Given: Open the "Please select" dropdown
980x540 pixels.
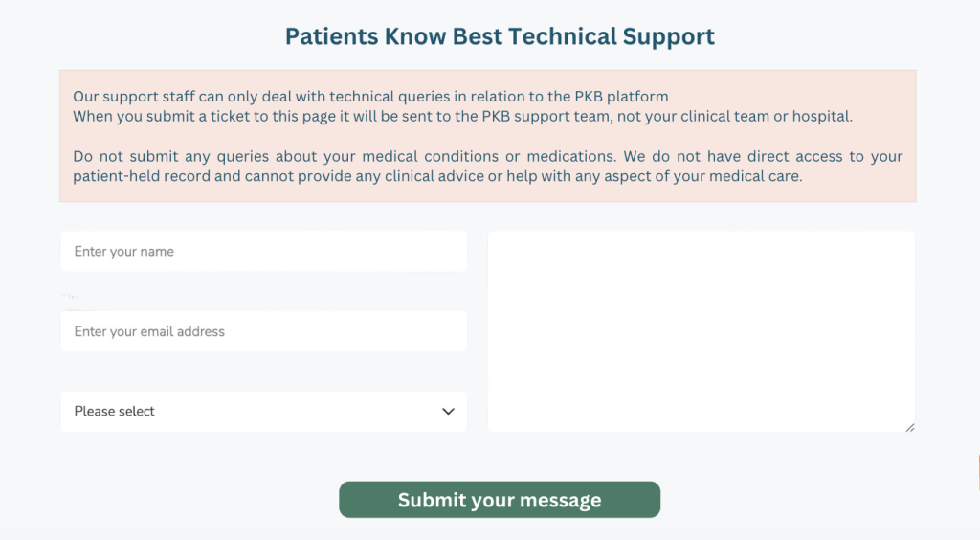Looking at the screenshot, I should 263,412.
